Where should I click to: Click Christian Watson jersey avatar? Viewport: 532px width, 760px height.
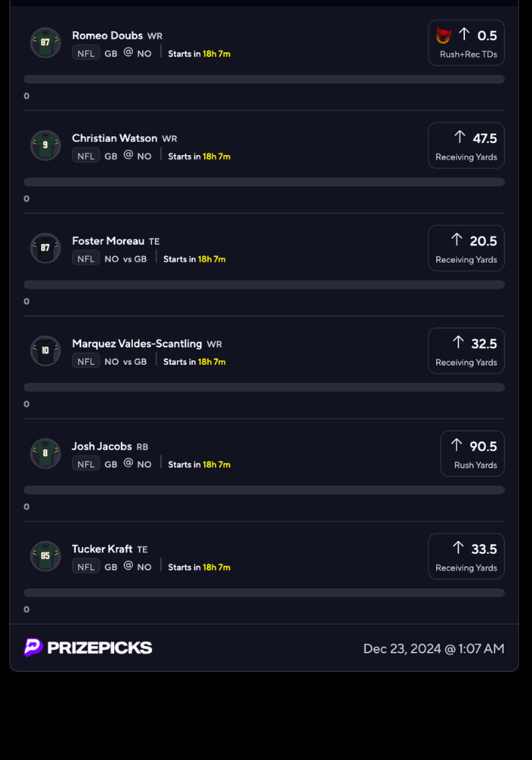46,145
